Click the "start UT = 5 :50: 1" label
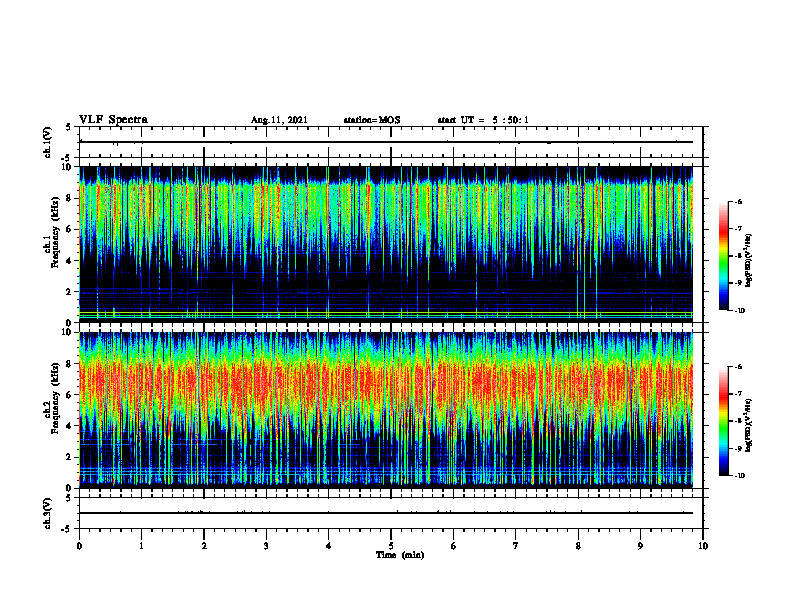 [x=483, y=120]
